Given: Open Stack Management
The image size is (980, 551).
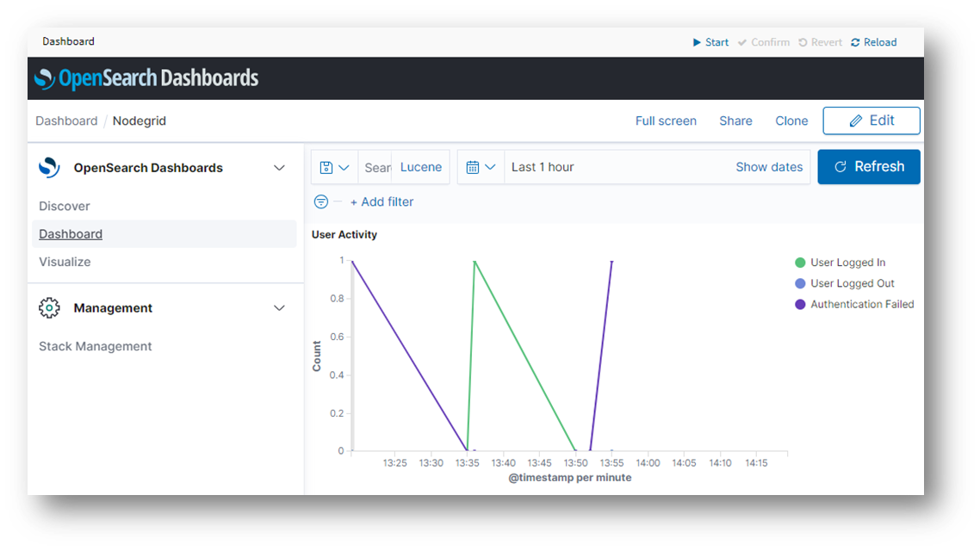Looking at the screenshot, I should [95, 346].
